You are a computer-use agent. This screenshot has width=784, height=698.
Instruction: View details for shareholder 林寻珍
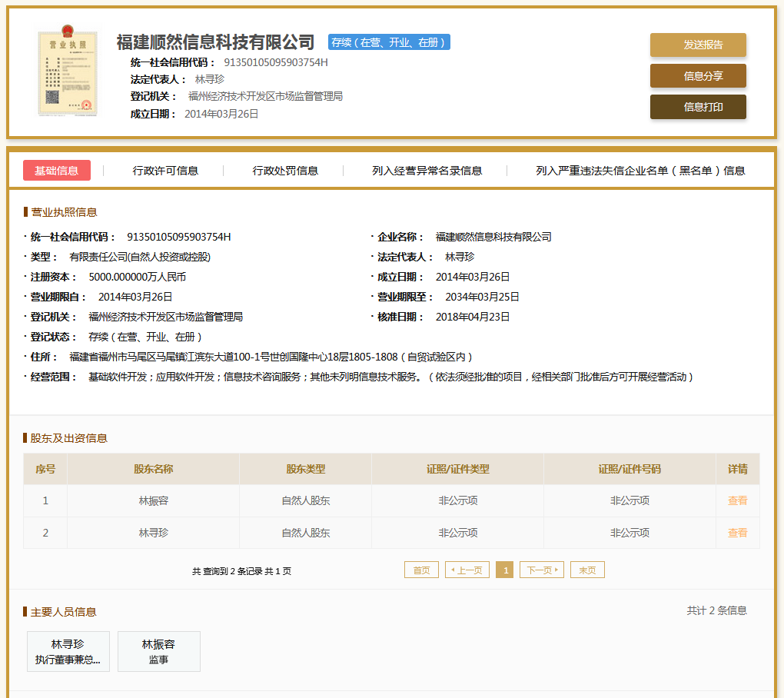tap(737, 533)
